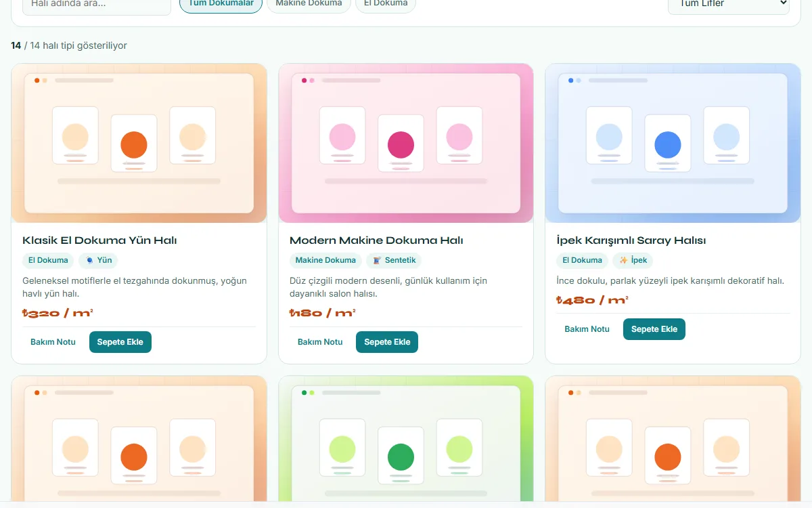
Task: Add İpek Karışımlı Saray Halısı via 'Sepete Ekle'
Action: [x=654, y=329]
